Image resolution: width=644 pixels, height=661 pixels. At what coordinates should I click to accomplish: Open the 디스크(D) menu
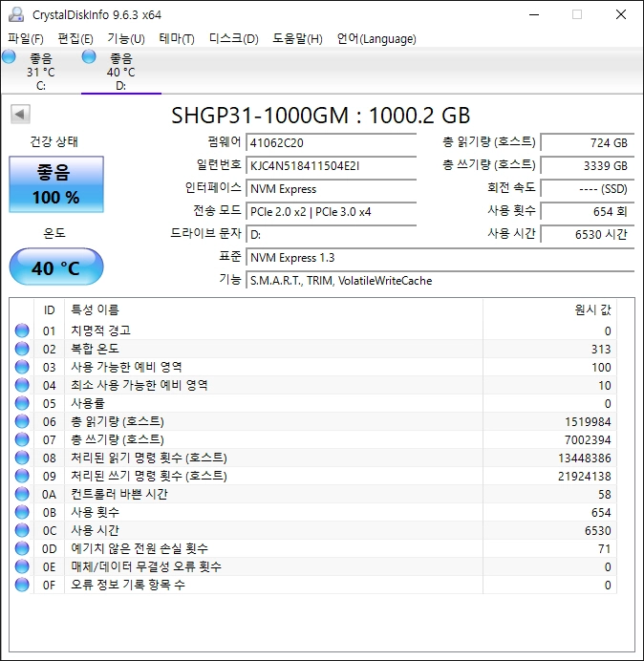point(233,39)
